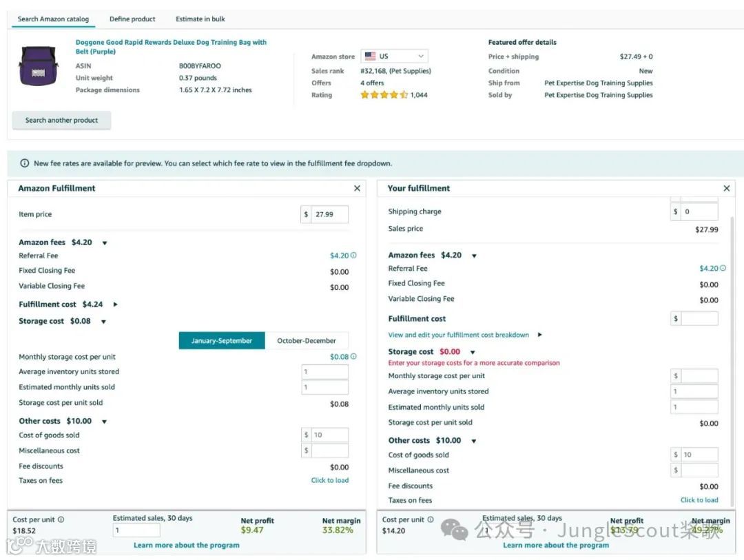Click info icon beside Amazon Fulfillment Referral Fee
744x560 pixels.
(353, 256)
